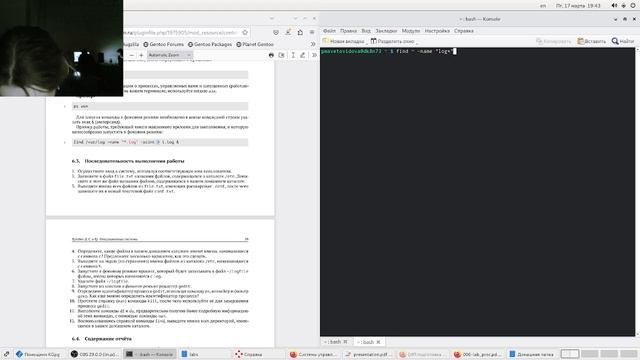Viewport: 640px width, 360px height.
Task: Click the house-shaped icon in the Firefox toolbar
Action: (300, 32)
